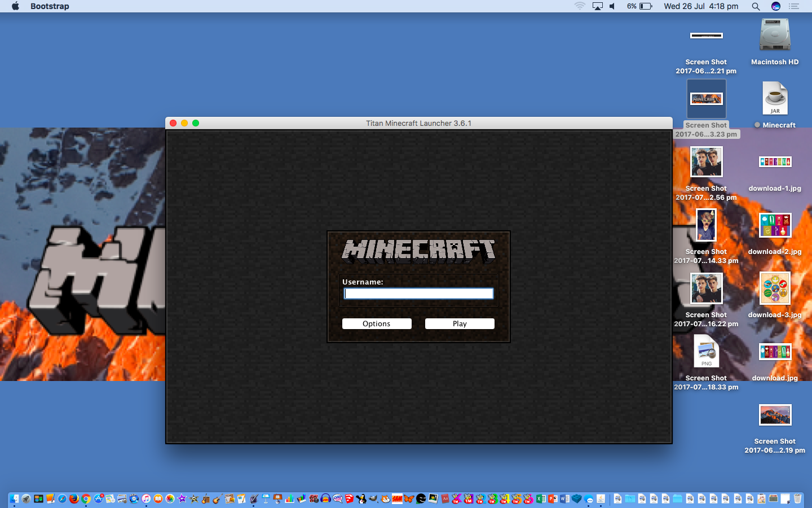Click the blue LEGO brick Dock icon
The image size is (812, 508).
click(x=576, y=498)
